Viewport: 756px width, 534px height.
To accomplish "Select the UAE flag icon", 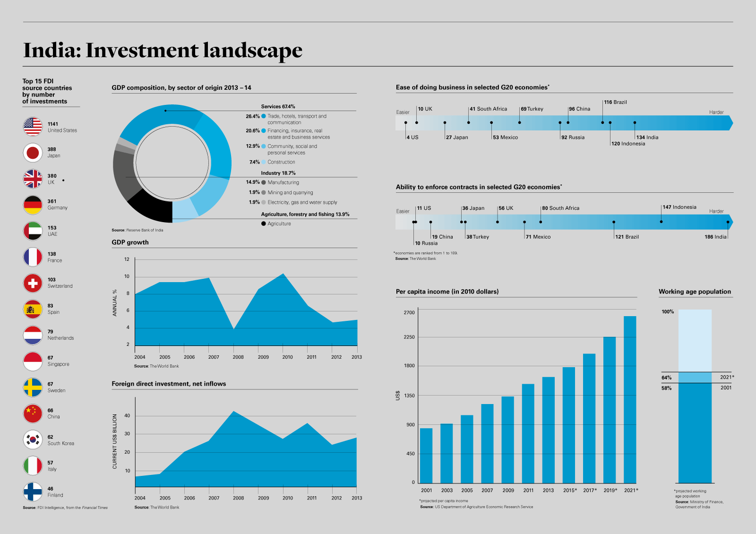I will pyautogui.click(x=33, y=231).
